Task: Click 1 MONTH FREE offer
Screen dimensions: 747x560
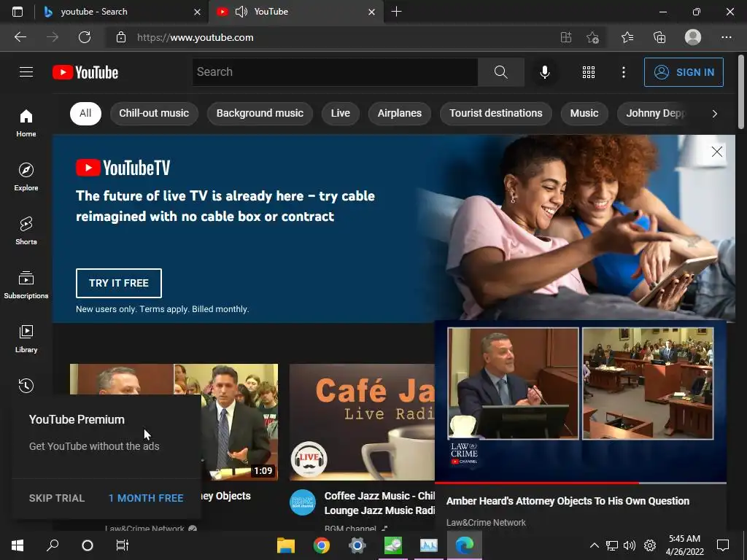Action: coord(146,498)
